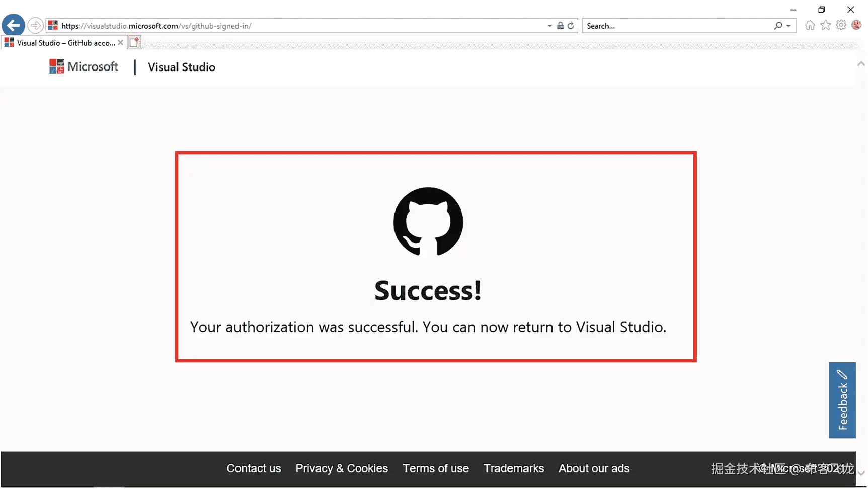
Task: Click the page scrollbar up arrow
Action: [861, 64]
